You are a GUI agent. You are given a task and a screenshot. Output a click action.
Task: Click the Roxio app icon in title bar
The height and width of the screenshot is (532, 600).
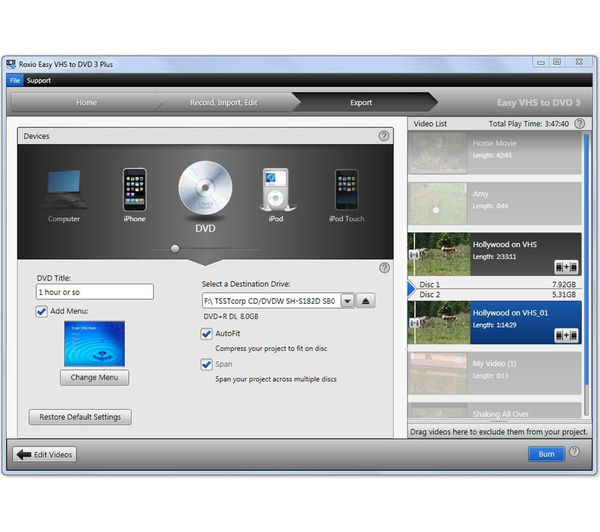click(x=11, y=64)
